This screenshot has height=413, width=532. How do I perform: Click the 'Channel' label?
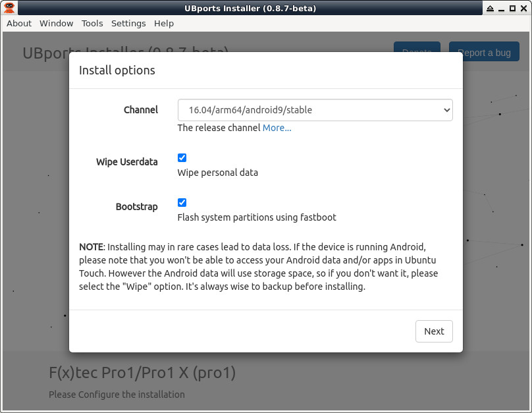point(141,110)
